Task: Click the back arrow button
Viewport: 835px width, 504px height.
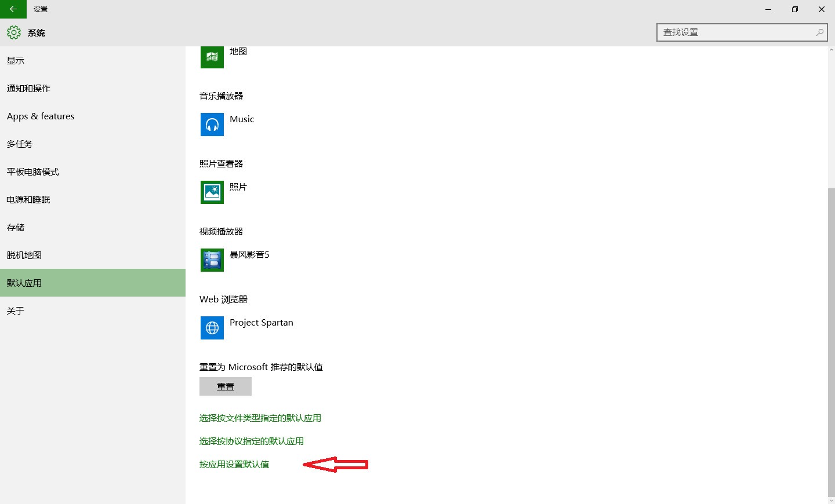Action: [x=13, y=9]
